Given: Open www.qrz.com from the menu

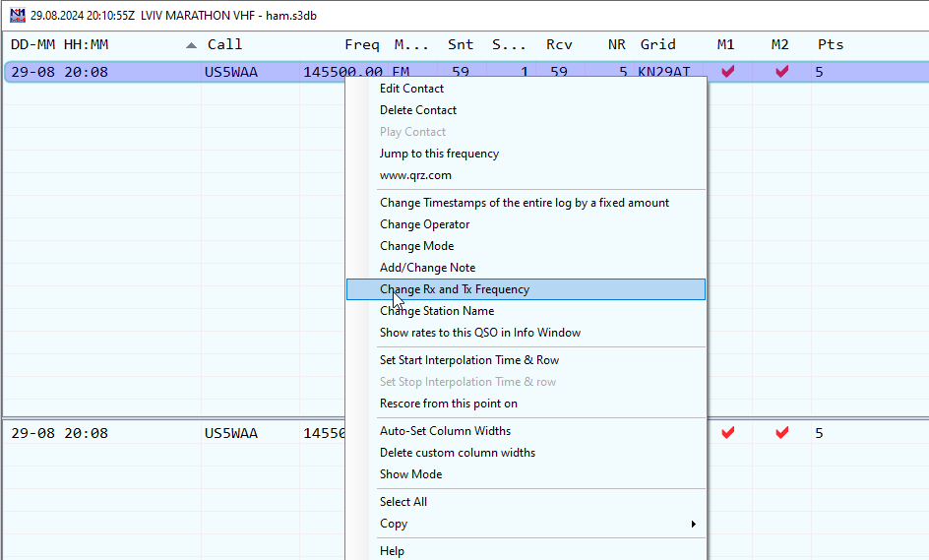Looking at the screenshot, I should coord(415,175).
